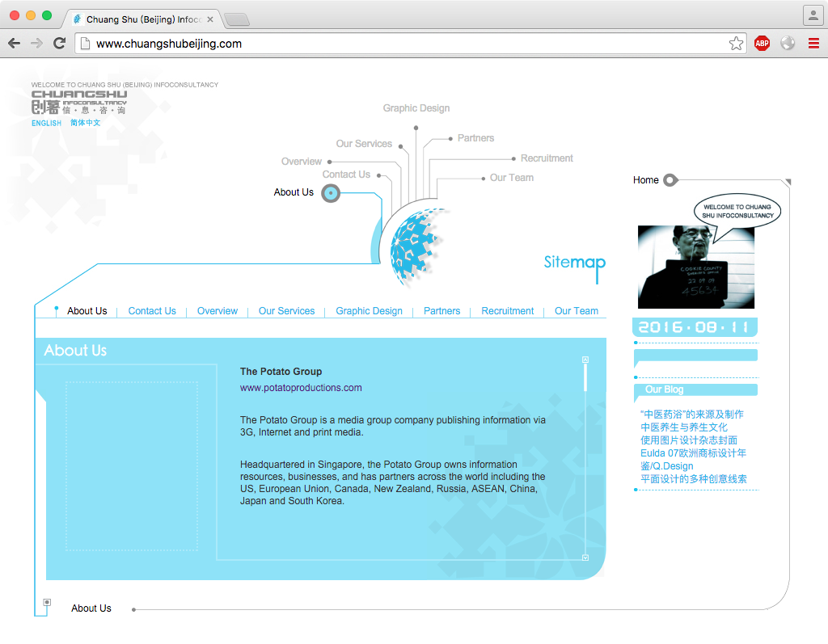Click the scroll-up arrow in About Us panel
Image resolution: width=828 pixels, height=644 pixels.
[x=585, y=360]
